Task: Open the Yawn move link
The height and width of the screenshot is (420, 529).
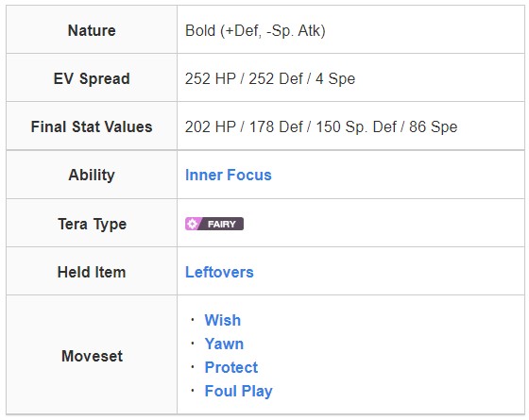Action: [224, 344]
